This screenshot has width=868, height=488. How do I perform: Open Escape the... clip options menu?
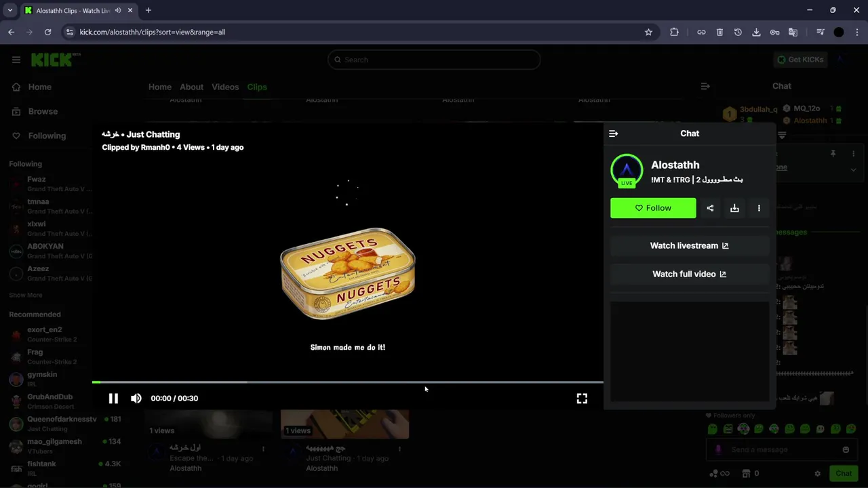(263, 449)
